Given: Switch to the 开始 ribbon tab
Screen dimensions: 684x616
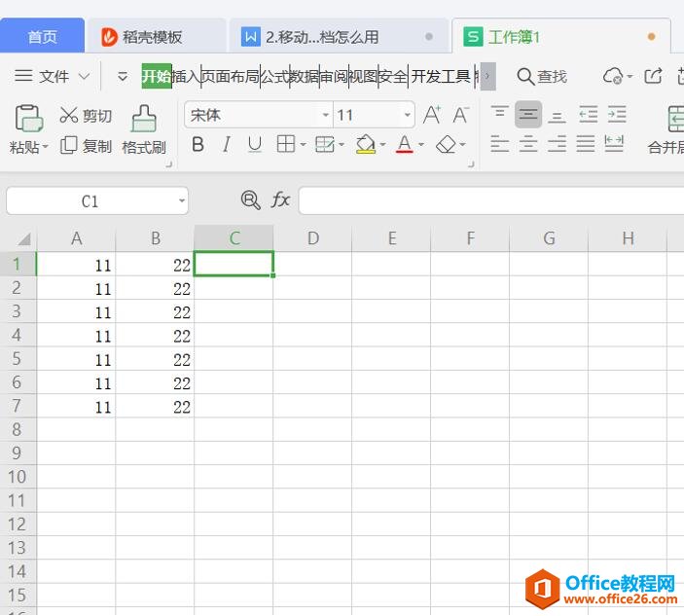Looking at the screenshot, I should [x=157, y=76].
